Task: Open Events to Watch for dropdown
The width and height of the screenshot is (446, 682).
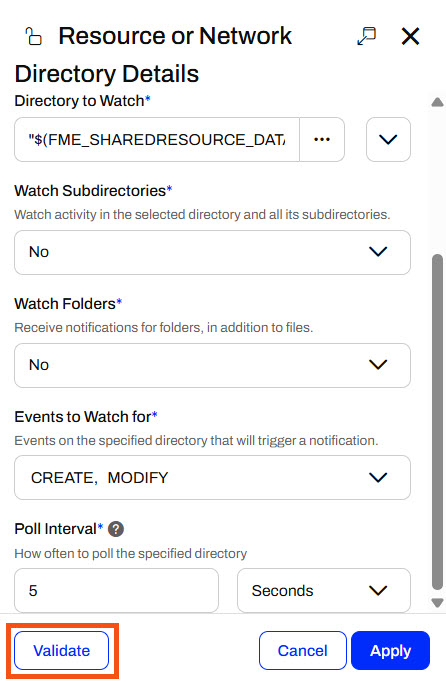Action: pos(212,478)
